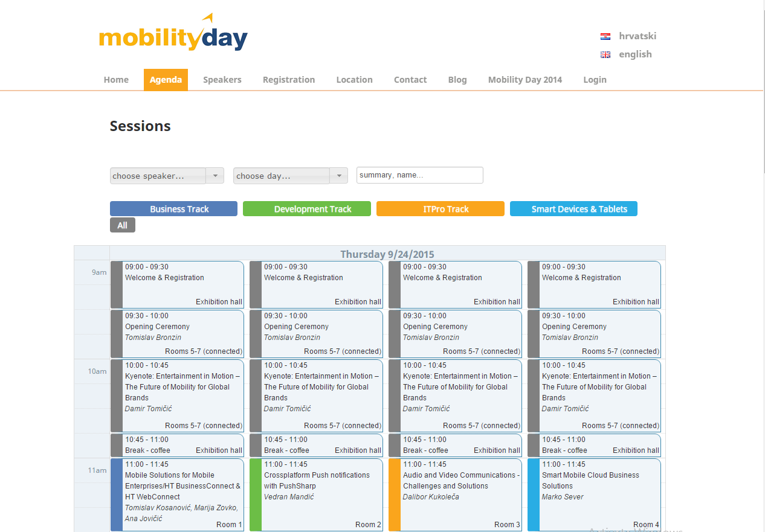Show All tracks
This screenshot has height=532, width=765.
coord(123,225)
